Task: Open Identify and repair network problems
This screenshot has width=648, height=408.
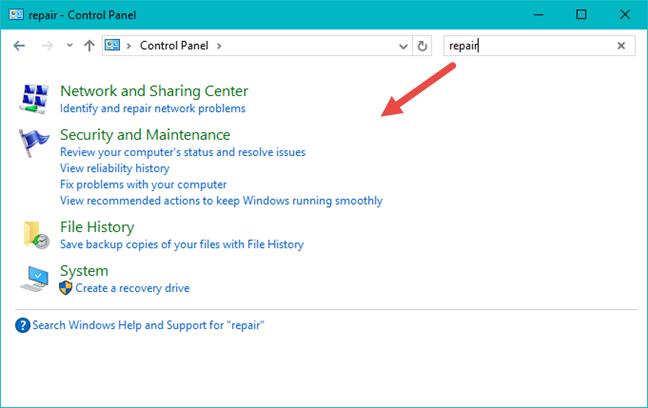Action: click(152, 108)
